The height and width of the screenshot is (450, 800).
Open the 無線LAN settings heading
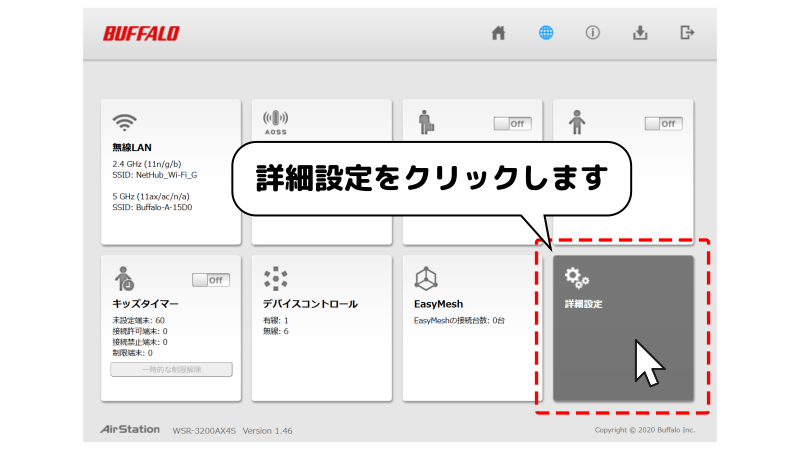pos(132,147)
